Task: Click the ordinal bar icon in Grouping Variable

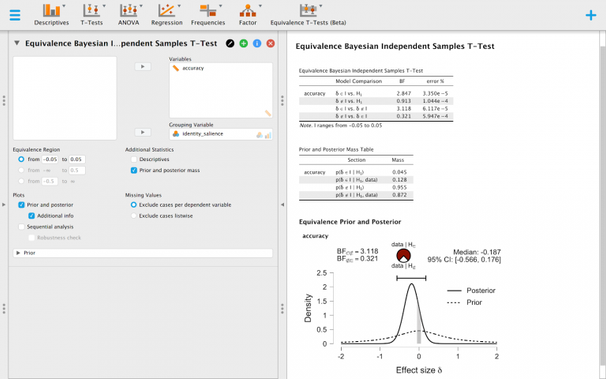Action: pyautogui.click(x=268, y=135)
